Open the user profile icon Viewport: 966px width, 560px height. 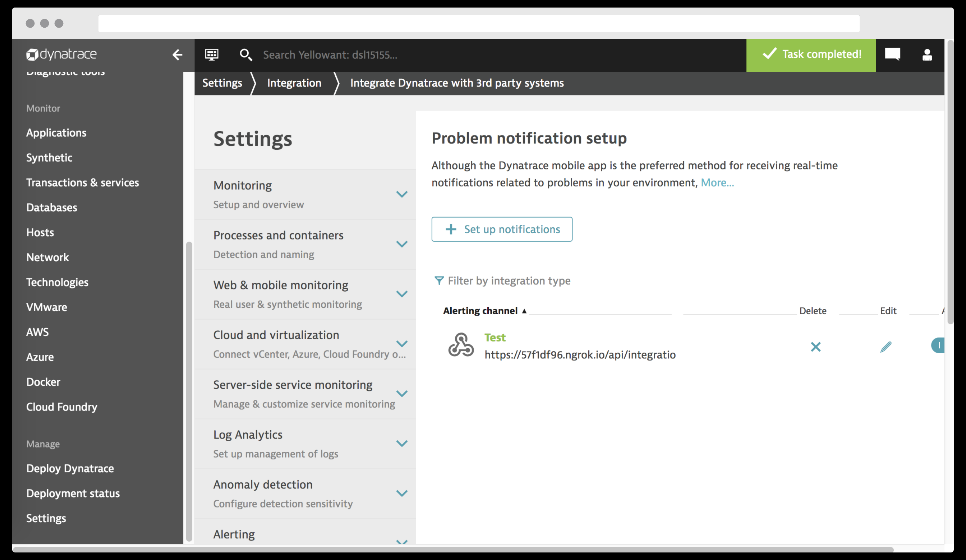[926, 55]
